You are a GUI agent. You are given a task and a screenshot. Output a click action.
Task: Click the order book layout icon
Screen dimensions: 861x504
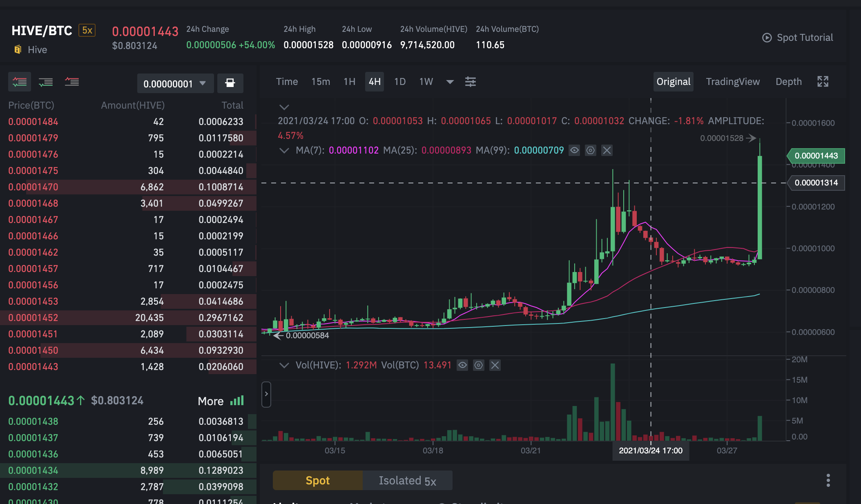click(230, 83)
